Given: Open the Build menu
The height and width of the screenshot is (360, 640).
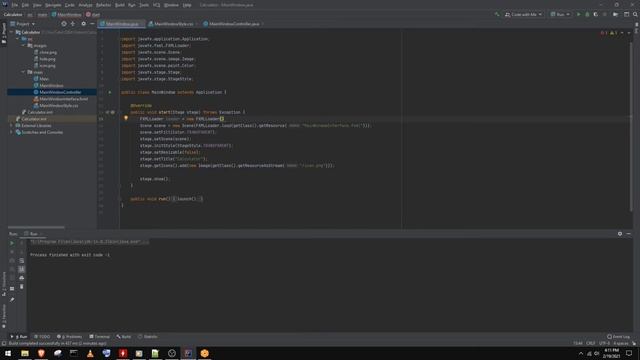Looking at the screenshot, I should tap(120, 5).
